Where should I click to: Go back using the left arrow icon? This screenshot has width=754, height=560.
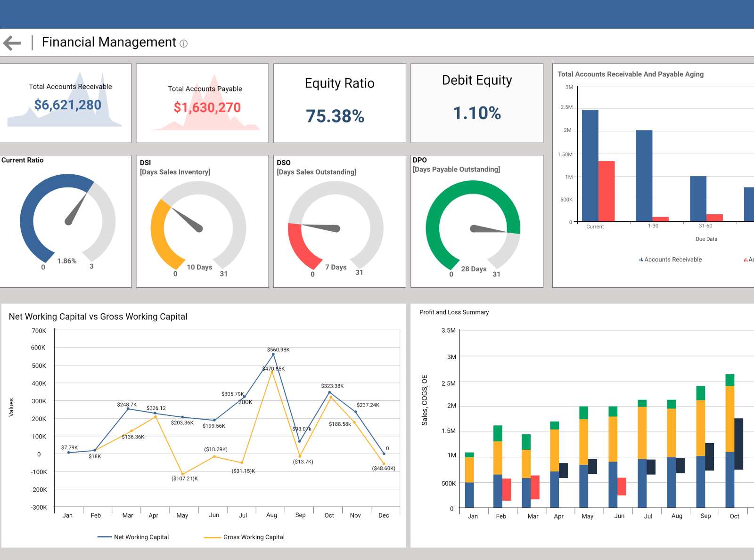pyautogui.click(x=12, y=43)
